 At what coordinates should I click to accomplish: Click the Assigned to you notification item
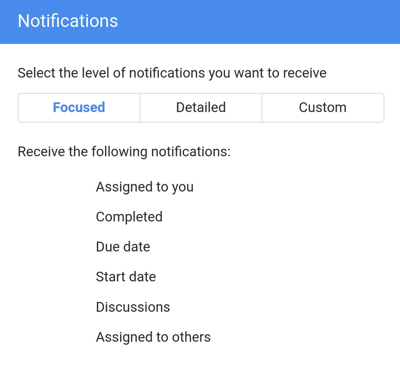tap(145, 187)
